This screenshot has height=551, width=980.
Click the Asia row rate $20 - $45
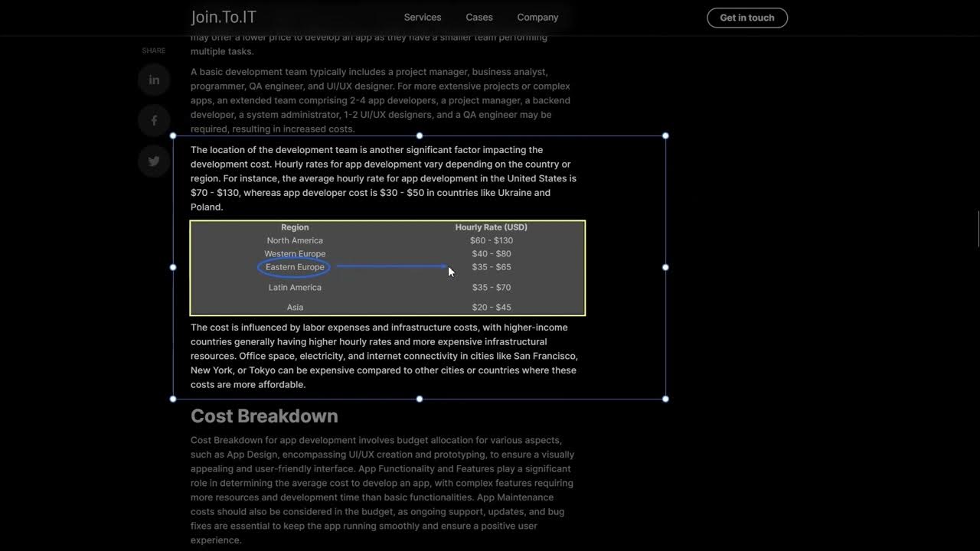492,307
